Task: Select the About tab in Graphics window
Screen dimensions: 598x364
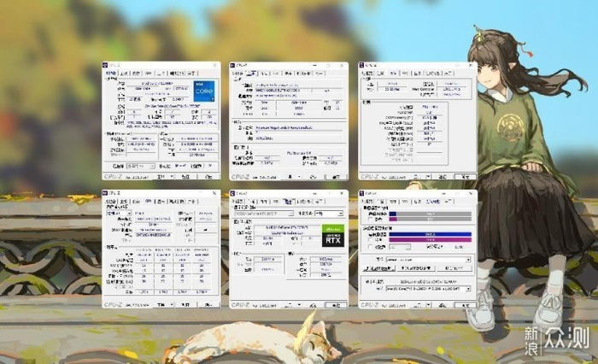Action: click(x=320, y=202)
